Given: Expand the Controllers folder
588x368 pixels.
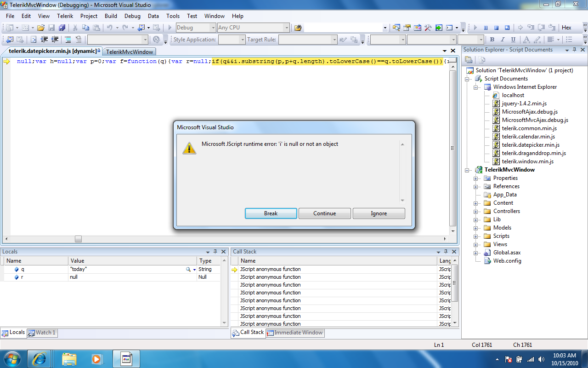Looking at the screenshot, I should [x=476, y=211].
